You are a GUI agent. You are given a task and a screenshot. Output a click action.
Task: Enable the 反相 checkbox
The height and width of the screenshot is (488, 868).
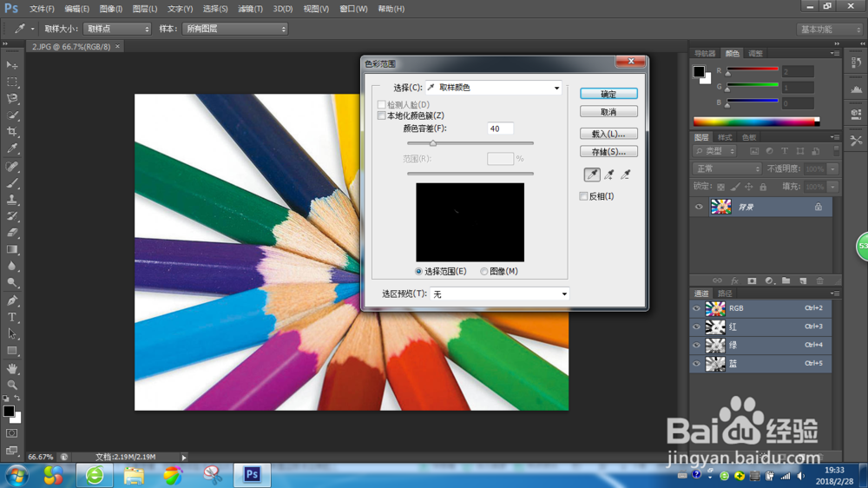pyautogui.click(x=583, y=196)
